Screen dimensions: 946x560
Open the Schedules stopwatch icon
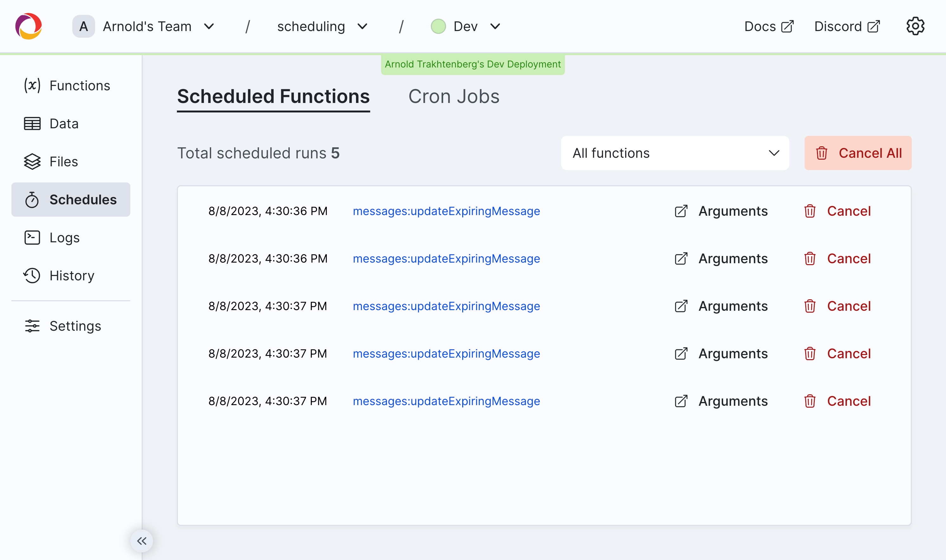click(32, 200)
